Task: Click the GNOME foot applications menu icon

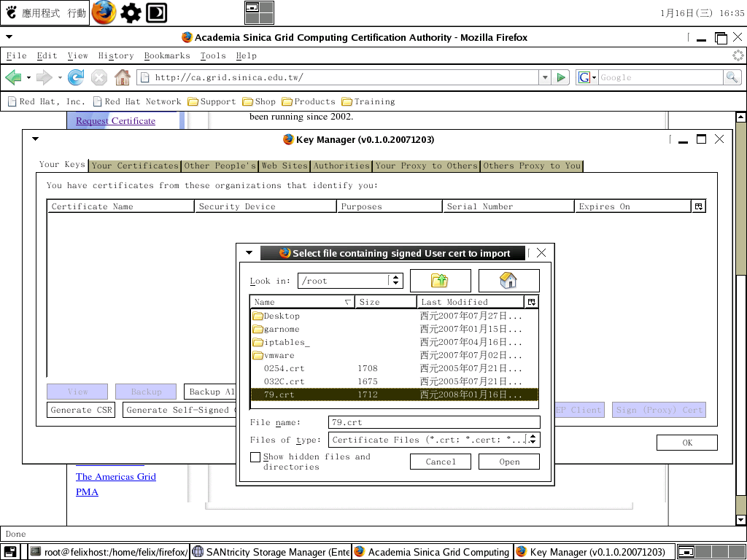Action: coord(12,12)
